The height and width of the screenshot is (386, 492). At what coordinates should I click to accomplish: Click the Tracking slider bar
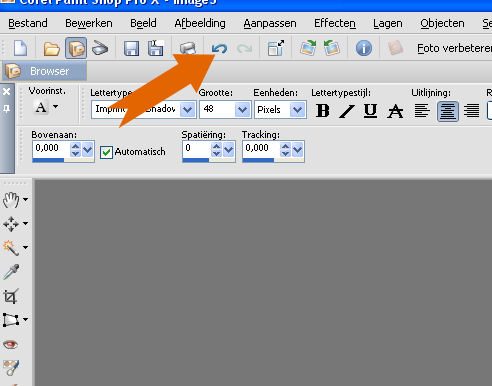pyautogui.click(x=273, y=160)
